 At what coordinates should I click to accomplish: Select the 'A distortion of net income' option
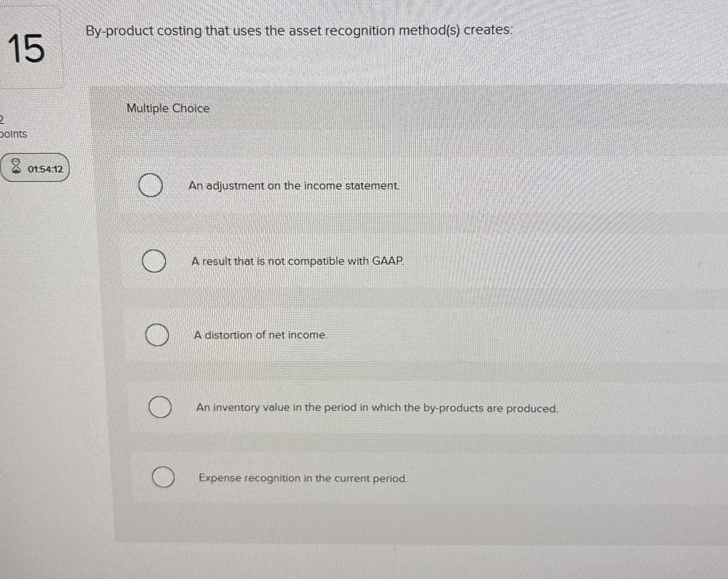coord(157,335)
